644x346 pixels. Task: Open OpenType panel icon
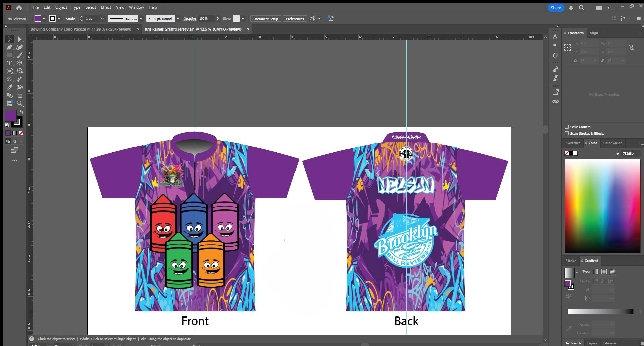[555, 55]
